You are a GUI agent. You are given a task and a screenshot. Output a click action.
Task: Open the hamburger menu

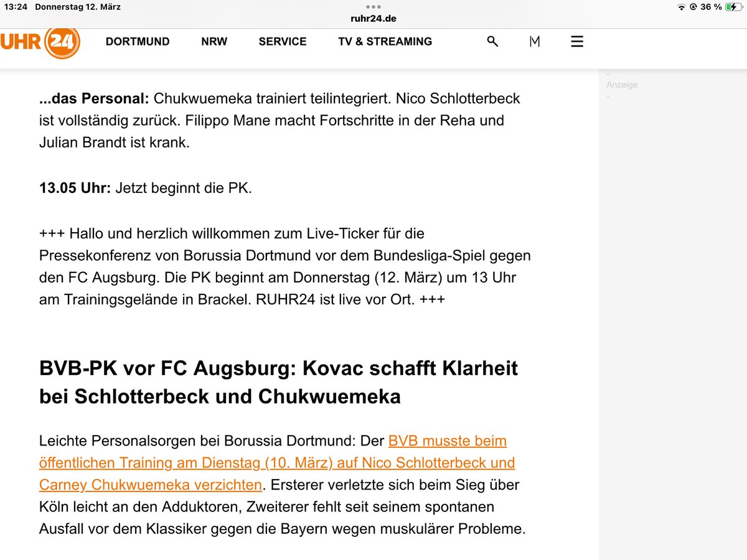coord(577,42)
